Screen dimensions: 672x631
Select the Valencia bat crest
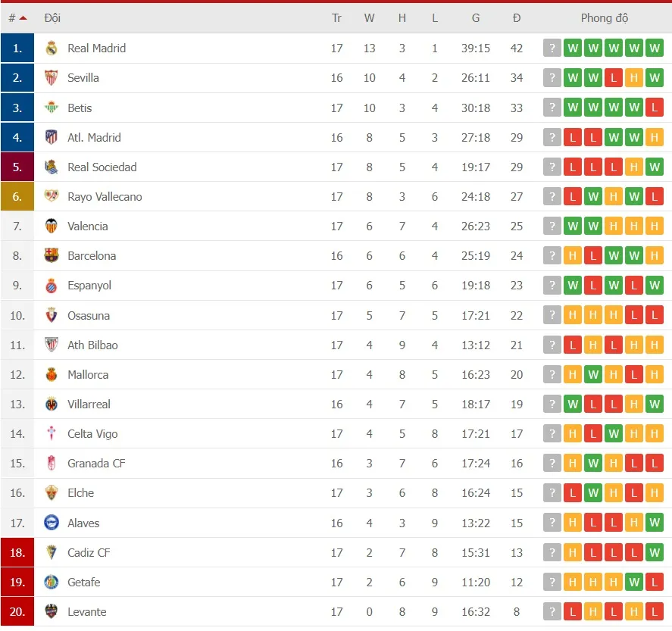[x=52, y=226]
